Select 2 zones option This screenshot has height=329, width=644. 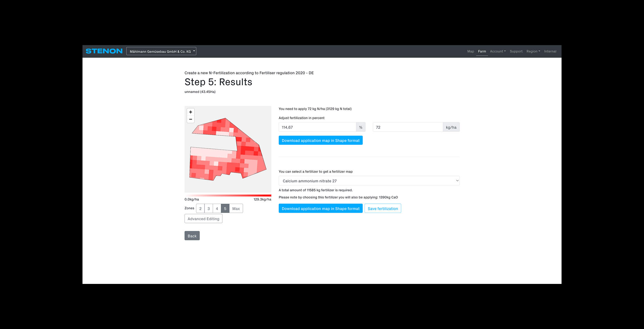200,208
